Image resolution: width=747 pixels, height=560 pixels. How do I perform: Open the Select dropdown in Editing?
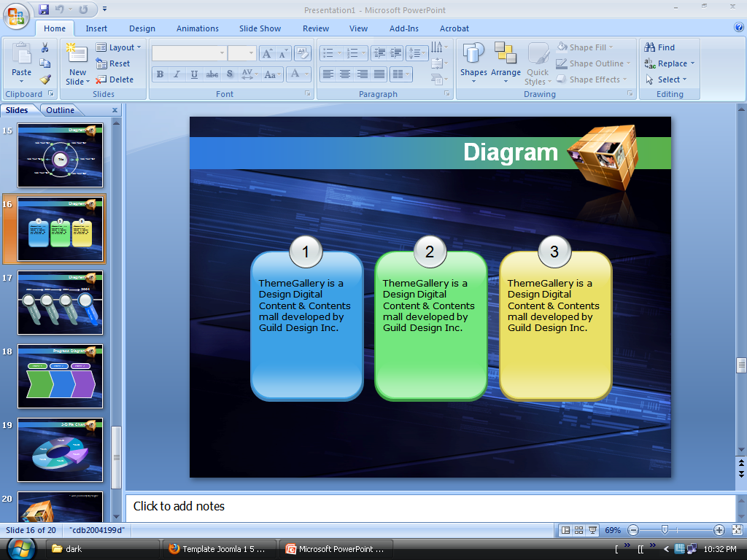[666, 79]
